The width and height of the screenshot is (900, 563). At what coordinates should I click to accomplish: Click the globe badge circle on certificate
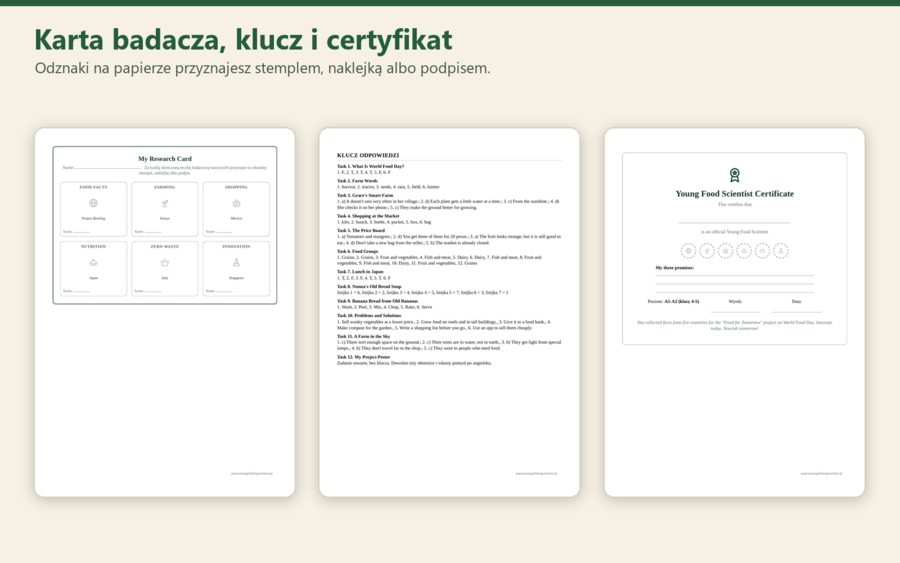[688, 251]
